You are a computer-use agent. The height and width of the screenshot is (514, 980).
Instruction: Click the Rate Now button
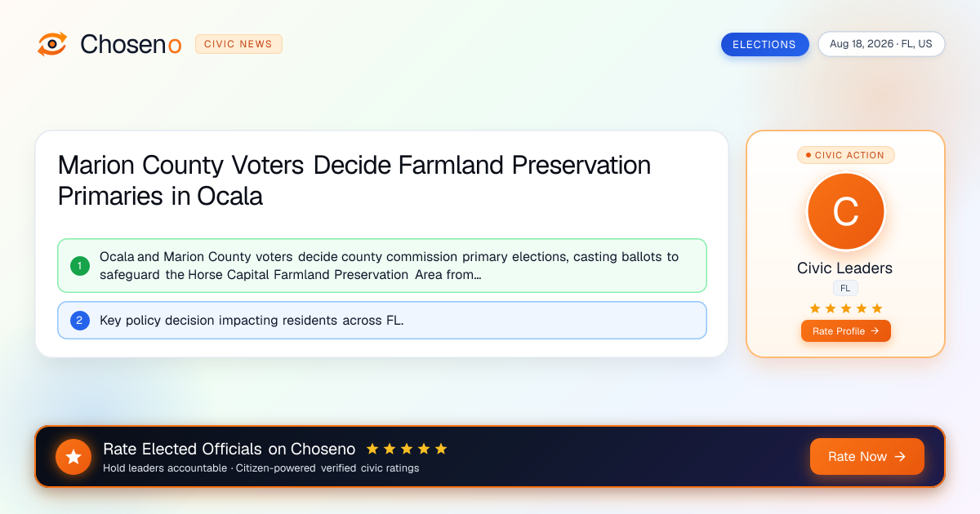coord(867,457)
